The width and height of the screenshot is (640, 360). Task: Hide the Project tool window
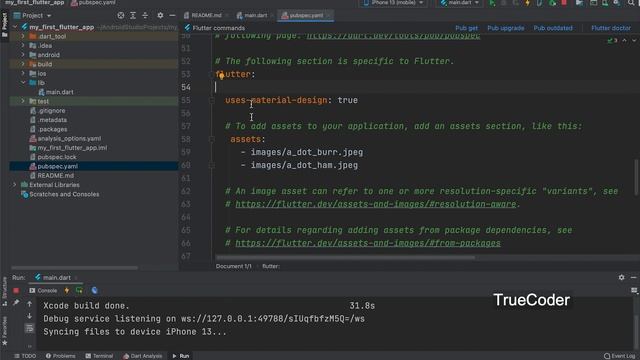pyautogui.click(x=172, y=16)
